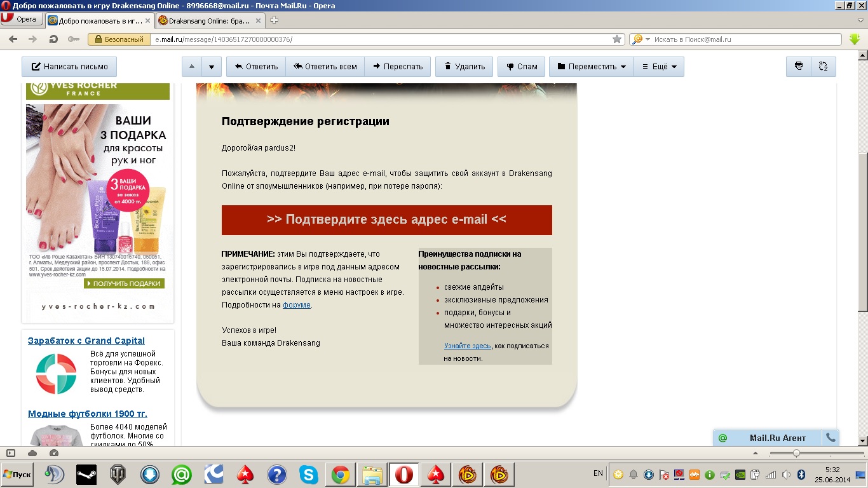Open the Opera browser taskbar button
This screenshot has width=868, height=488.
click(403, 475)
